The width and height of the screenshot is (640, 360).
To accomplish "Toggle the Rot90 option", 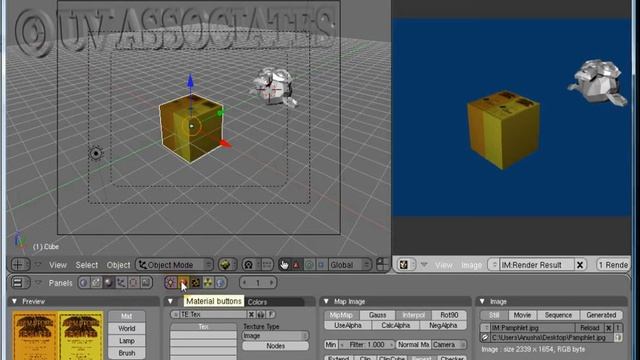I will tap(449, 315).
